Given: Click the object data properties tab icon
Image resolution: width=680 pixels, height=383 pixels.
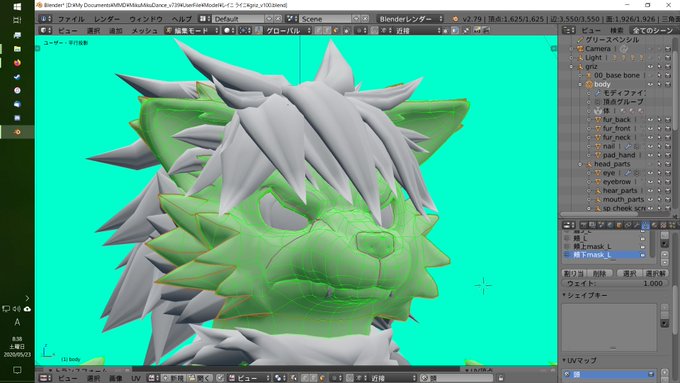Looking at the screenshot, I should click(x=645, y=225).
